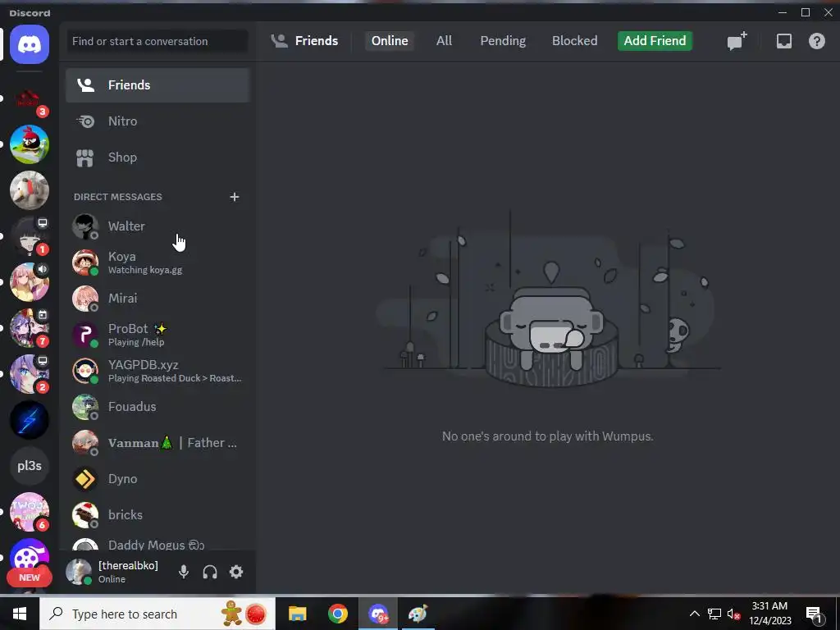Click New Group DM icon in header
This screenshot has width=840, height=630.
tap(737, 41)
